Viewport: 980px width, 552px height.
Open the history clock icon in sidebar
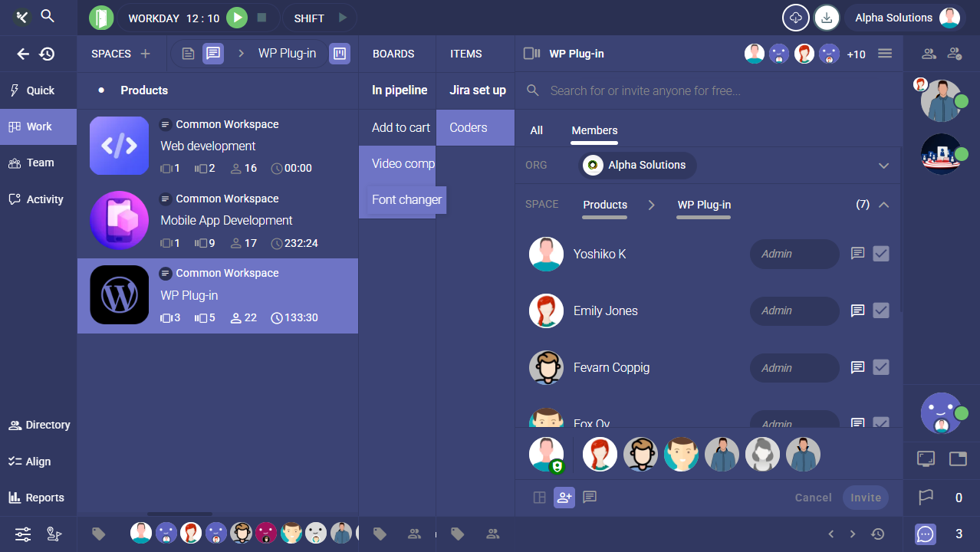(48, 54)
